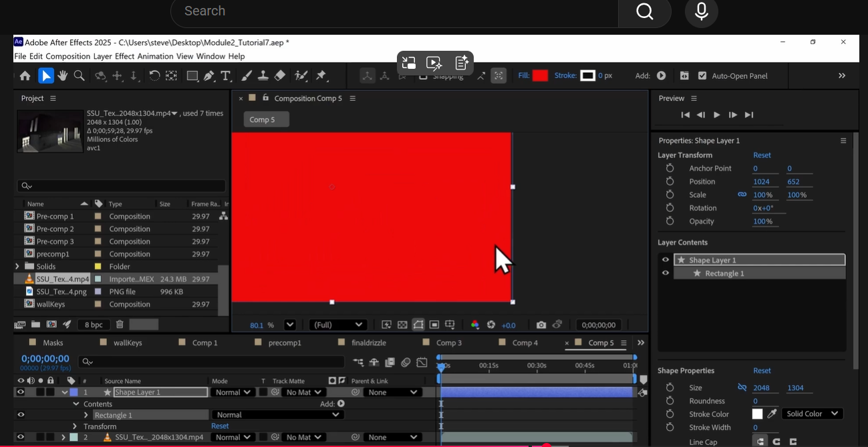Click the red Fill color swatch
Image resolution: width=868 pixels, height=447 pixels.
click(x=539, y=76)
